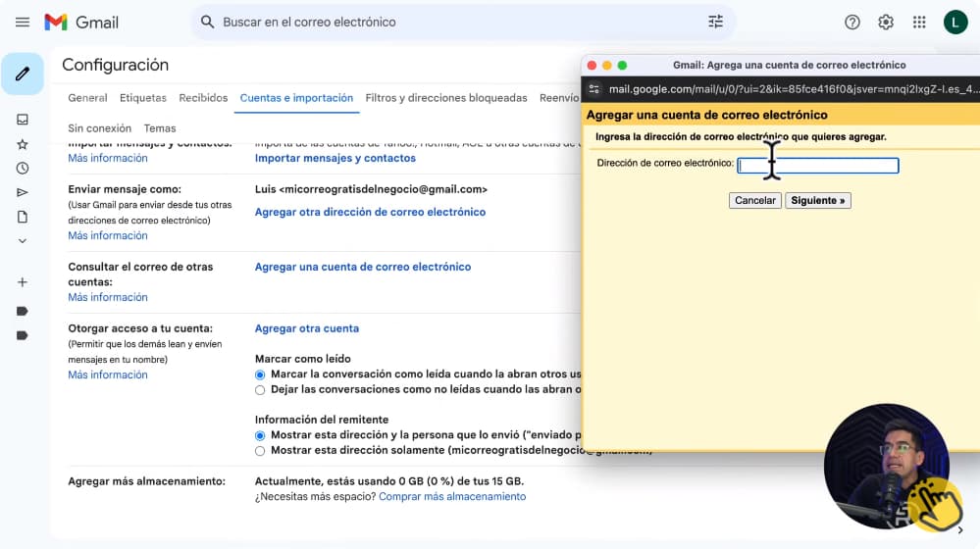Open the Help question mark icon
The height and width of the screenshot is (549, 980).
pyautogui.click(x=851, y=23)
